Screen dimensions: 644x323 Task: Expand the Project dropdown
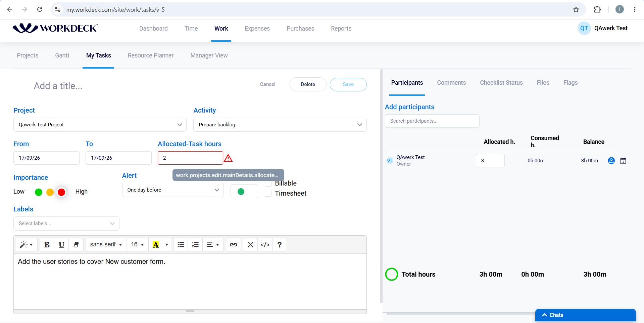click(100, 125)
